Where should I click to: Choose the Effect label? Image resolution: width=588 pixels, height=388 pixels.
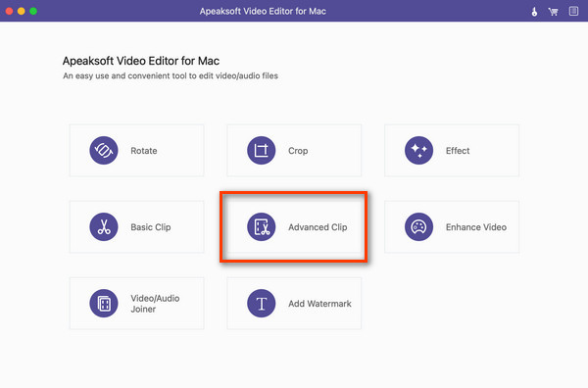pos(458,151)
